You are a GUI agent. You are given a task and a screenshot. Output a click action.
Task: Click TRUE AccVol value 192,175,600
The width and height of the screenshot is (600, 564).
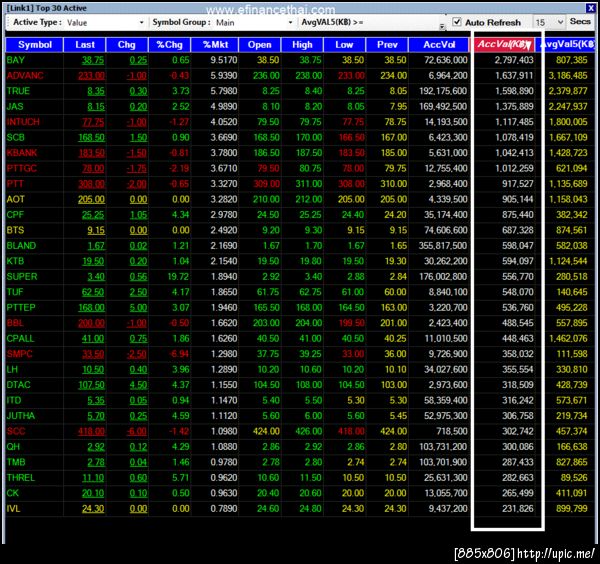tap(443, 91)
